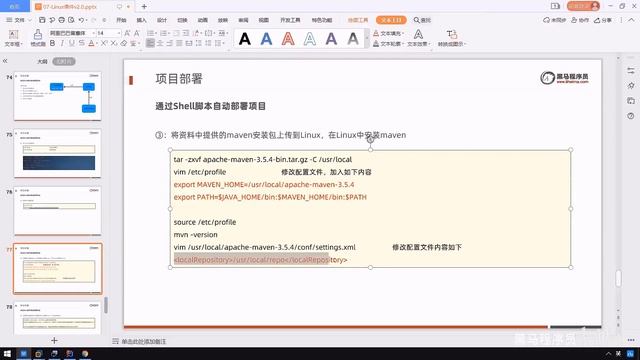Open the Text Outline dropdown
The image size is (640, 360).
388,44
